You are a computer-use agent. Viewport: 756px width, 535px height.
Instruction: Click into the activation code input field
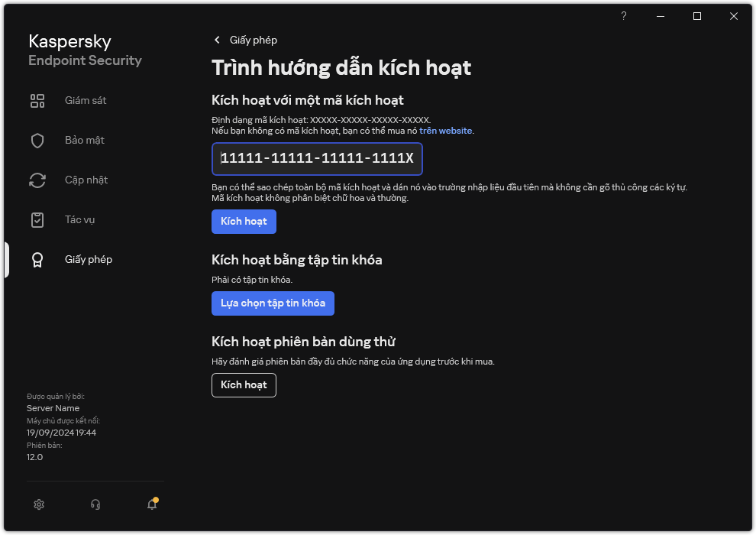coord(317,159)
